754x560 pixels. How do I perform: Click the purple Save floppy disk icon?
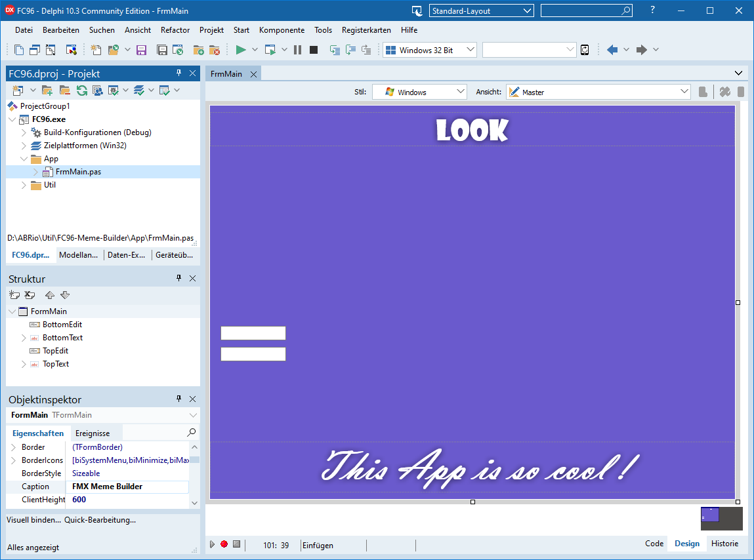[141, 50]
